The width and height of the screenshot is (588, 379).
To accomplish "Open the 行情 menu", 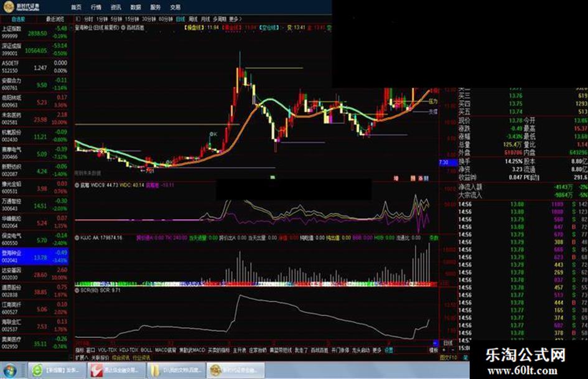I will click(x=96, y=7).
